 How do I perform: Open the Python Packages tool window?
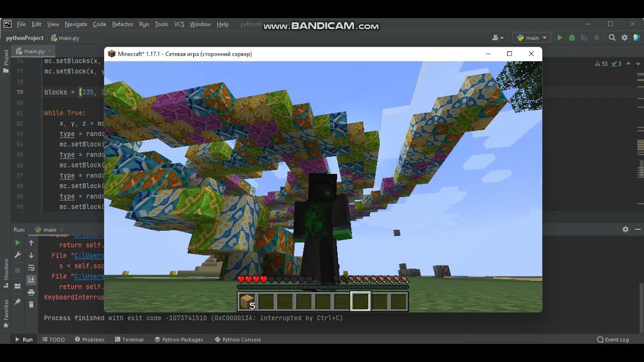178,339
